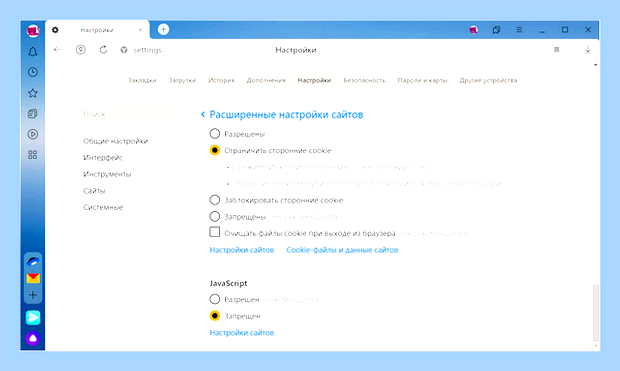Switch to the Другие устройства tab
The height and width of the screenshot is (371, 620).
tap(488, 80)
